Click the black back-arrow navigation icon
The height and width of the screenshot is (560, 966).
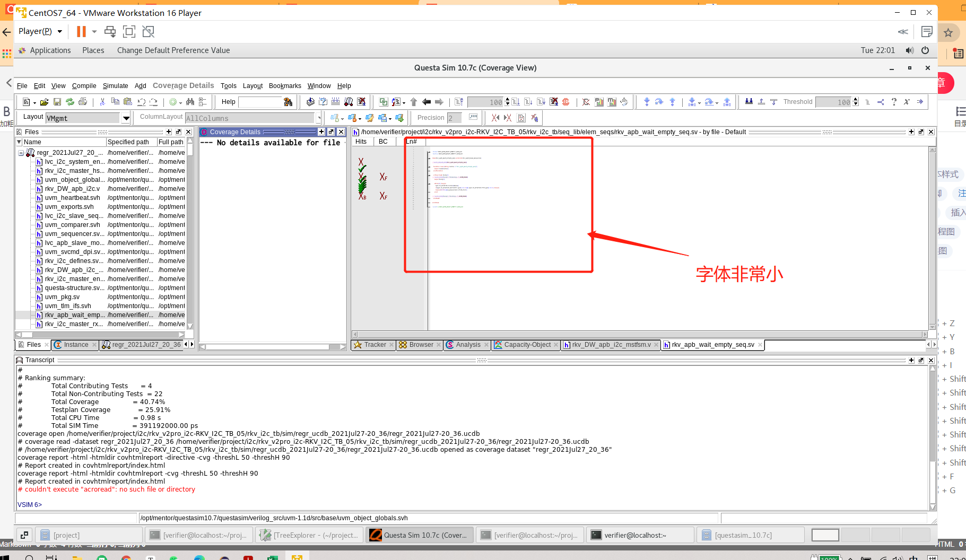pyautogui.click(x=427, y=102)
